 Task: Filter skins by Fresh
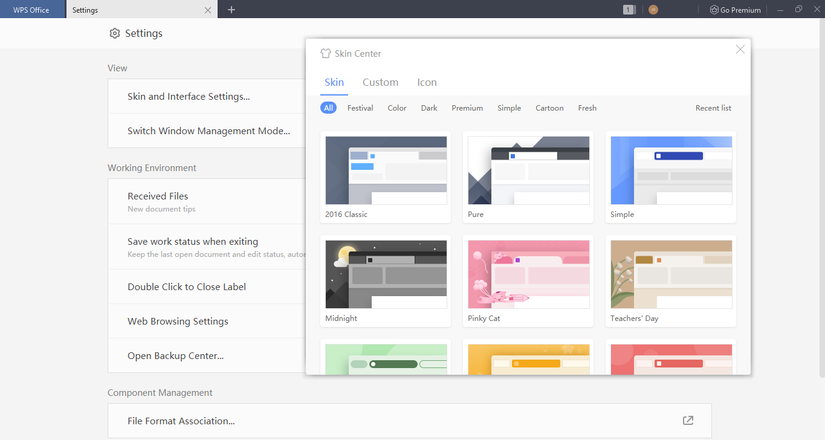[x=587, y=108]
